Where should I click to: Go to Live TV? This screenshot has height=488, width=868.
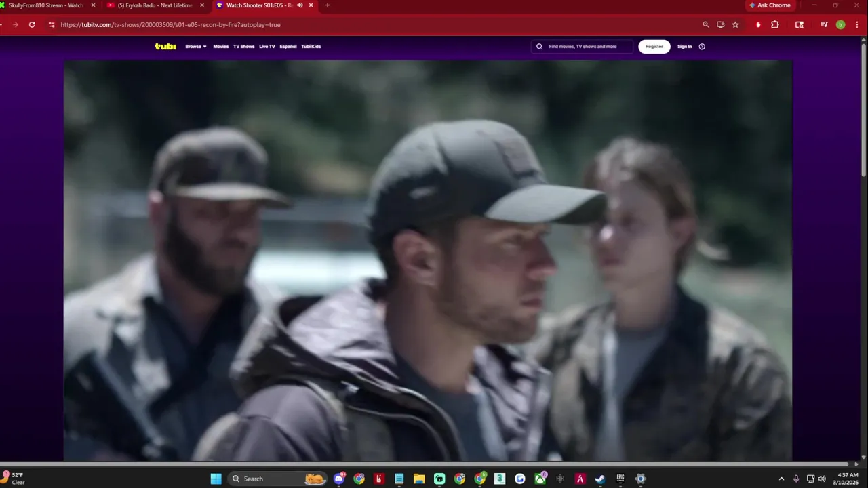[x=267, y=47]
